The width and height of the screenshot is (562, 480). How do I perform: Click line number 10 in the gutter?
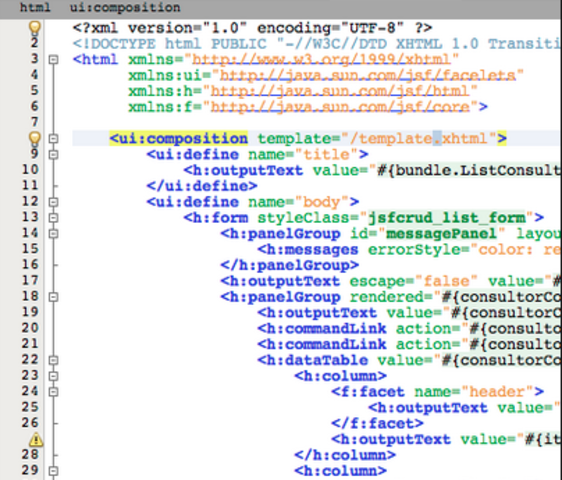pos(30,170)
